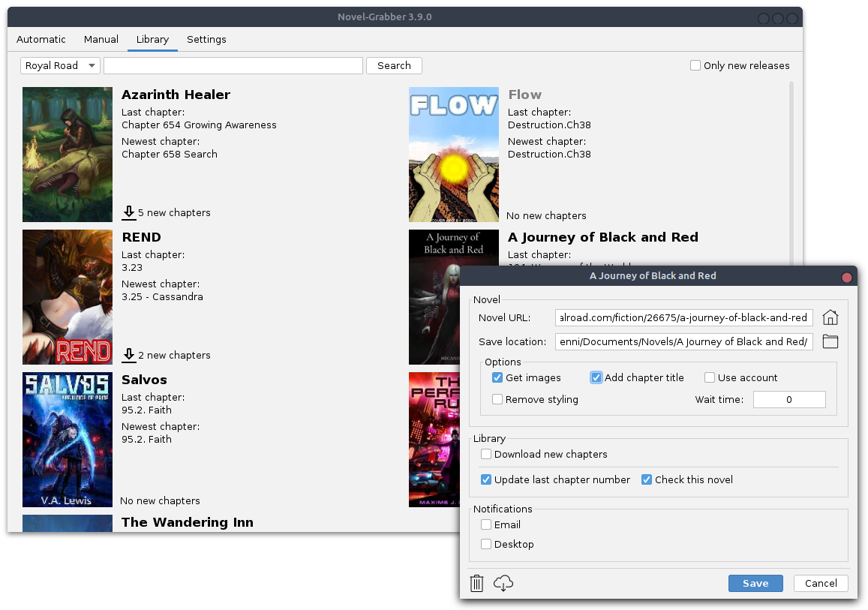
Task: Switch to the Manual tab
Action: (x=101, y=39)
